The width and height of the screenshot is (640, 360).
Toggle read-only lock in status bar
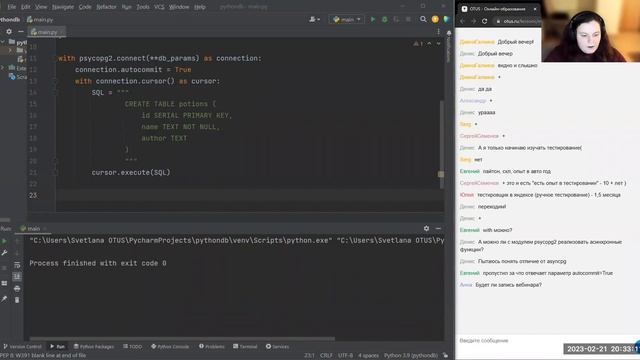(445, 356)
